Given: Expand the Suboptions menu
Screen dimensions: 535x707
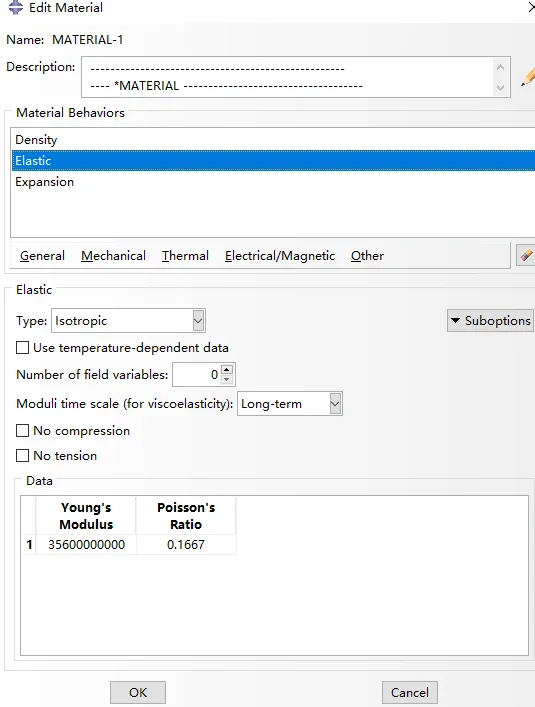Looking at the screenshot, I should pyautogui.click(x=490, y=321).
